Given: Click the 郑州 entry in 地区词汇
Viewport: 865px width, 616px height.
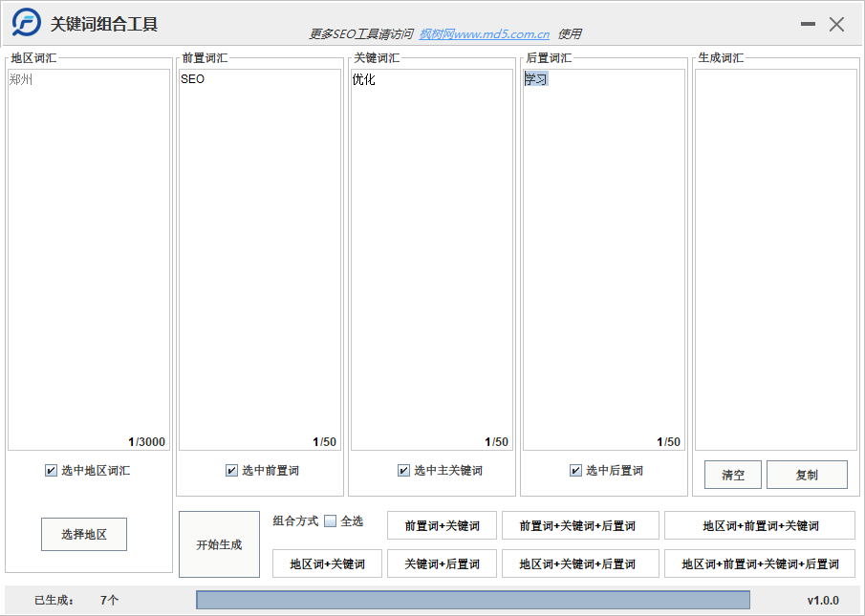Looking at the screenshot, I should tap(21, 79).
